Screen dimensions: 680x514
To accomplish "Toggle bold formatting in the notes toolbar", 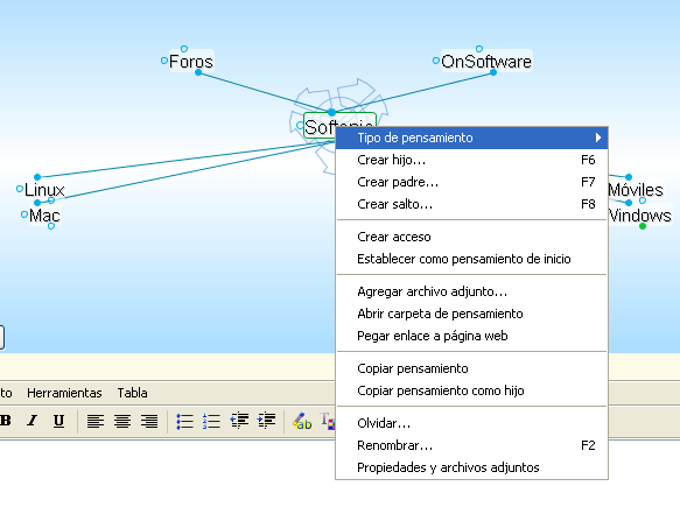I will tap(5, 421).
